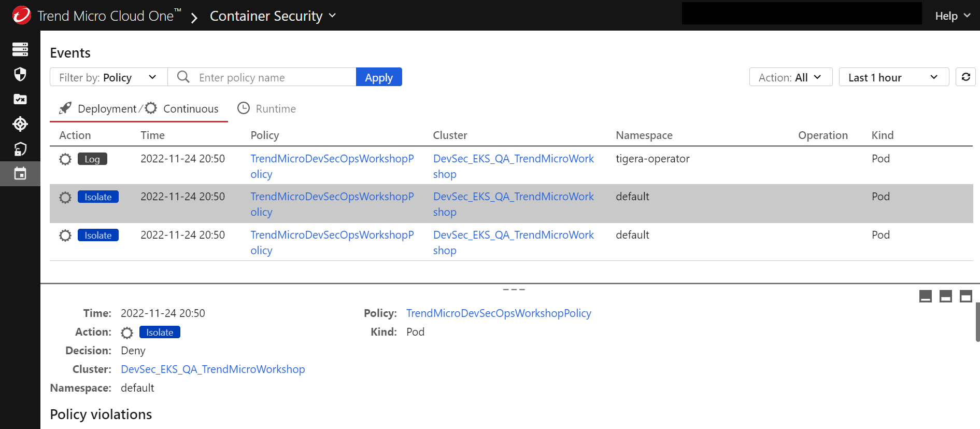Open policy link in highlighted Isolate row
The image size is (980, 429).
332,204
